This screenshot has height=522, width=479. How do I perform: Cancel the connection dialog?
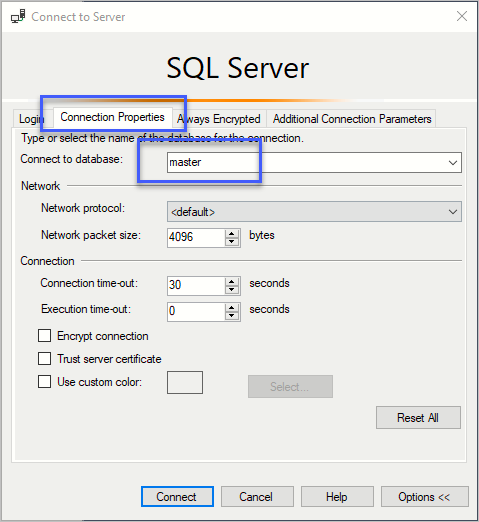click(x=257, y=497)
